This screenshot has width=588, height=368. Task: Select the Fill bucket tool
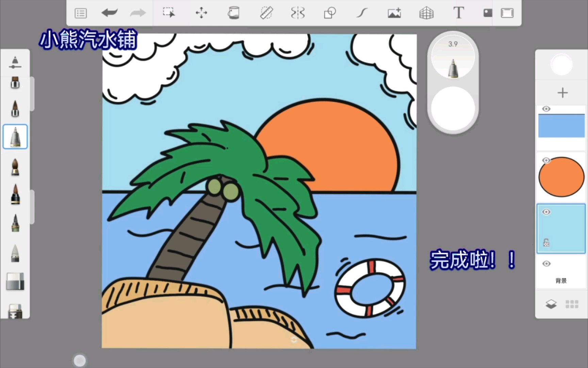click(233, 13)
